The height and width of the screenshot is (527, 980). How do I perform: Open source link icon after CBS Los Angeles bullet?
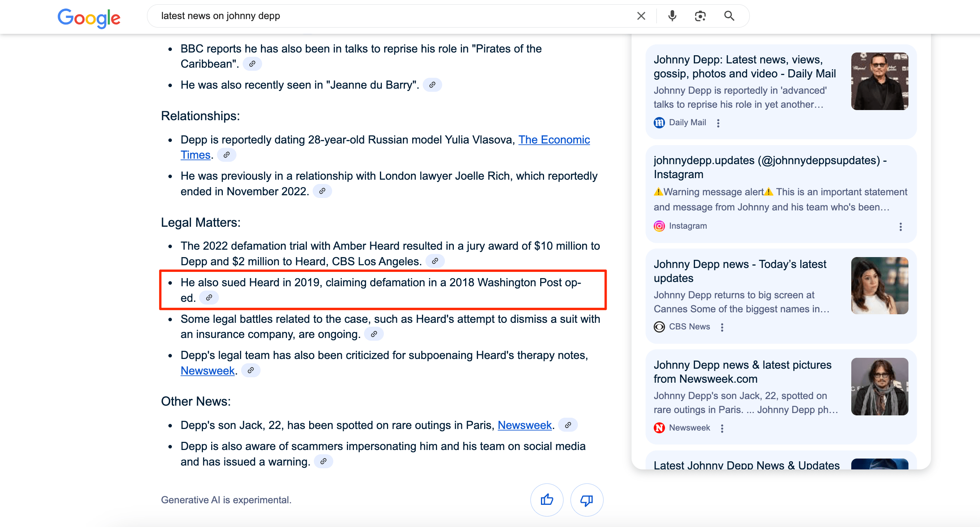(435, 261)
